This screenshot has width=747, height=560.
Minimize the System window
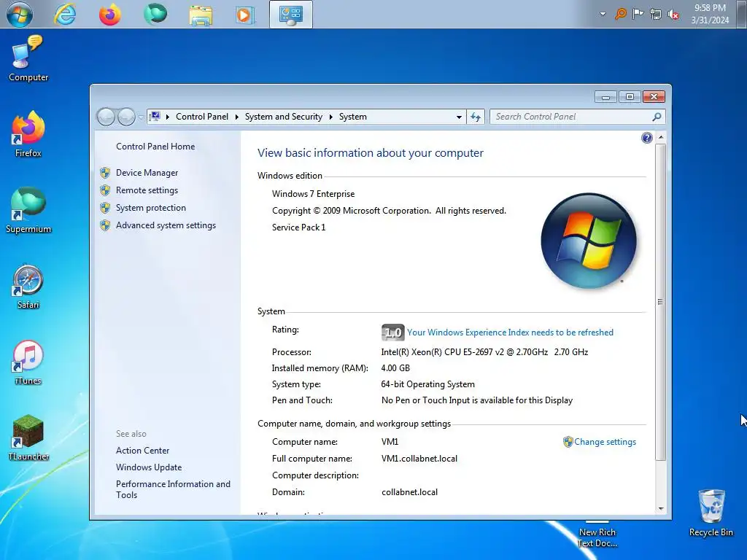pos(605,97)
